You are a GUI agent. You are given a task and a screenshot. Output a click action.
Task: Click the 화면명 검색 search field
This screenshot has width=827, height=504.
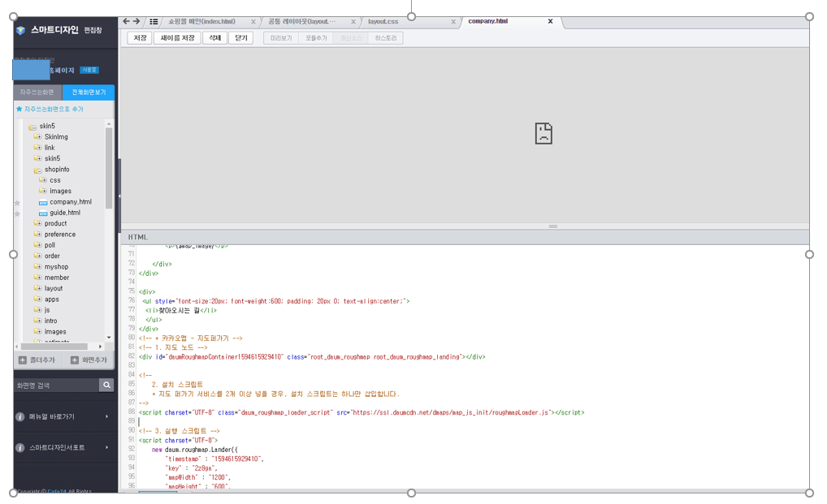[x=56, y=386]
